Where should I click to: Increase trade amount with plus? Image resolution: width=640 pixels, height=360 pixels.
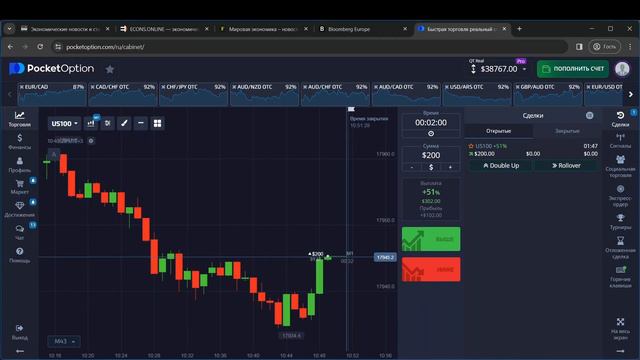pos(450,167)
